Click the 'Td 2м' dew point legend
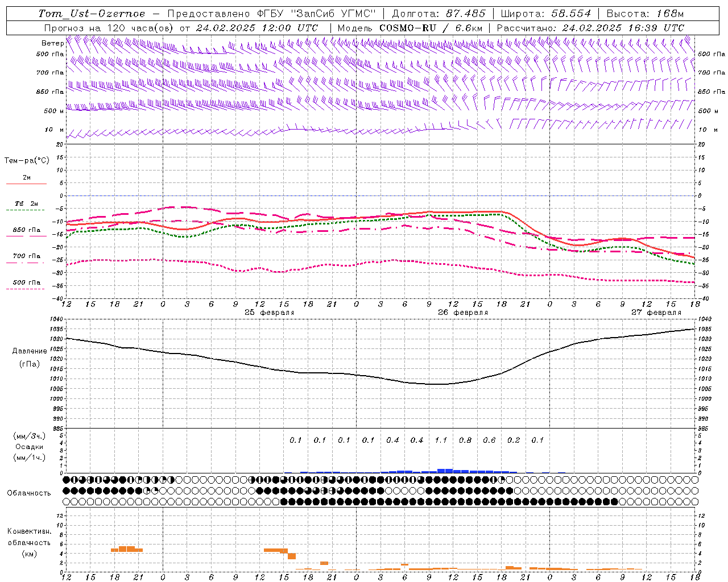Image resolution: width=728 pixels, height=582 pixels. coord(26,203)
